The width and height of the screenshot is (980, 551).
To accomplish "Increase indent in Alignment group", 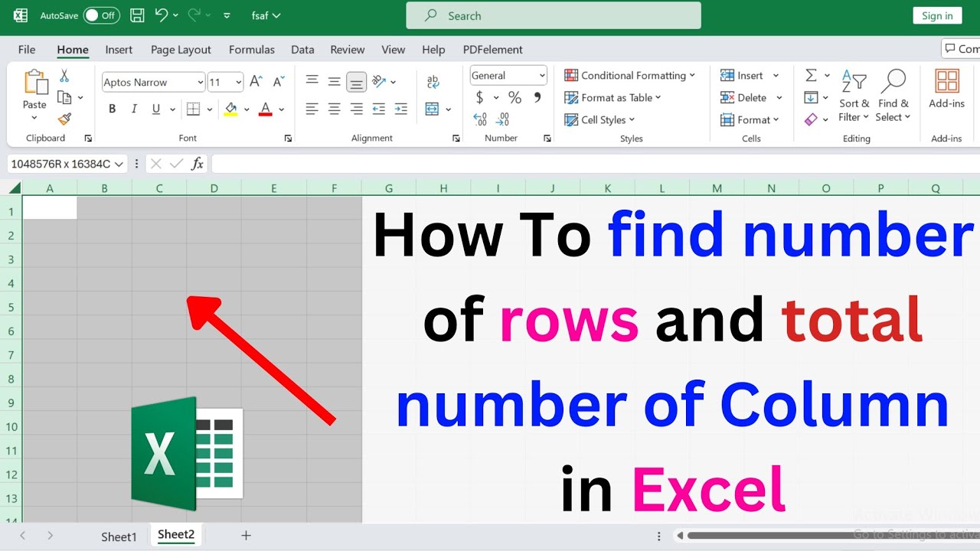I will (x=400, y=109).
